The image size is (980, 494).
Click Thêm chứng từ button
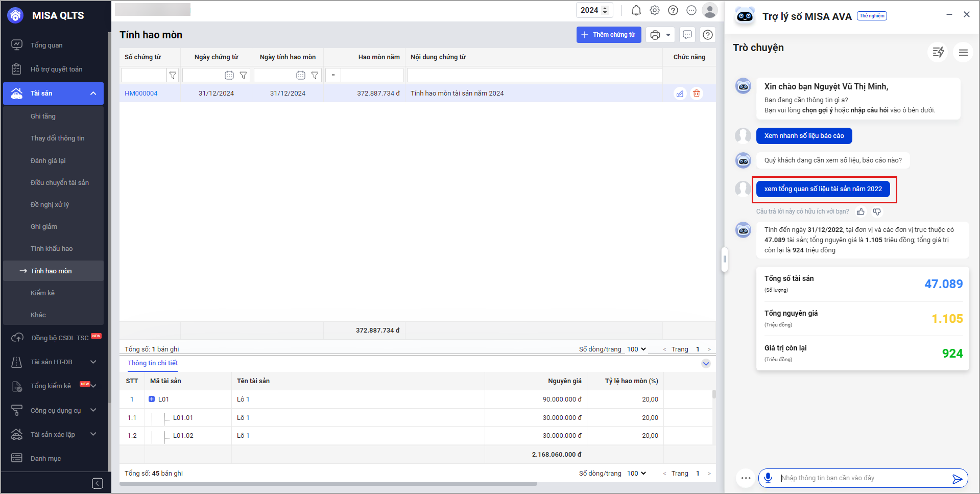click(609, 35)
